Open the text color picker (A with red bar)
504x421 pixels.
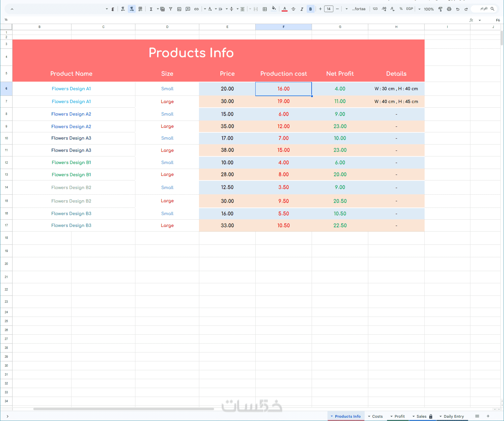click(x=285, y=9)
